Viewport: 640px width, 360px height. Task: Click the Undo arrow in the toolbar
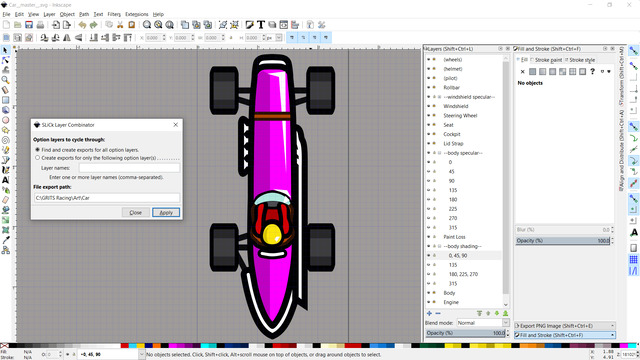click(82, 25)
